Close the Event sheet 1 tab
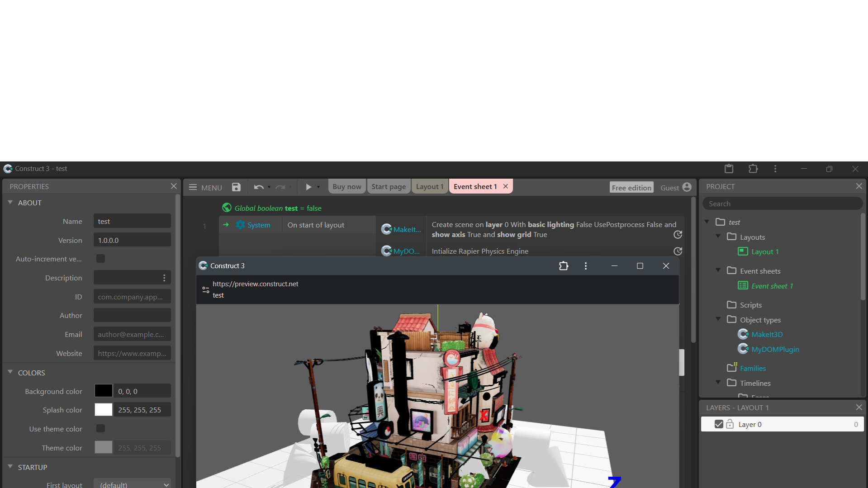Screen dimensions: 868x488 [x=506, y=186]
